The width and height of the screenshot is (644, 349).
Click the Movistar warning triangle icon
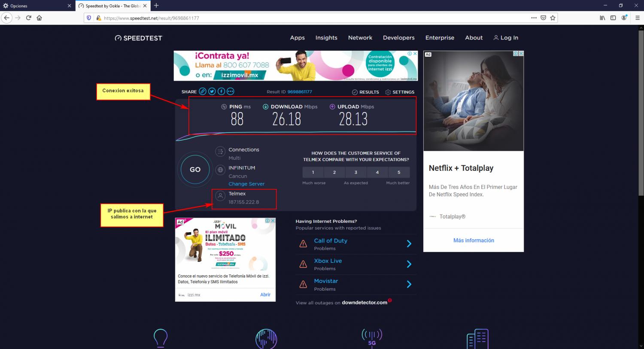tap(303, 284)
